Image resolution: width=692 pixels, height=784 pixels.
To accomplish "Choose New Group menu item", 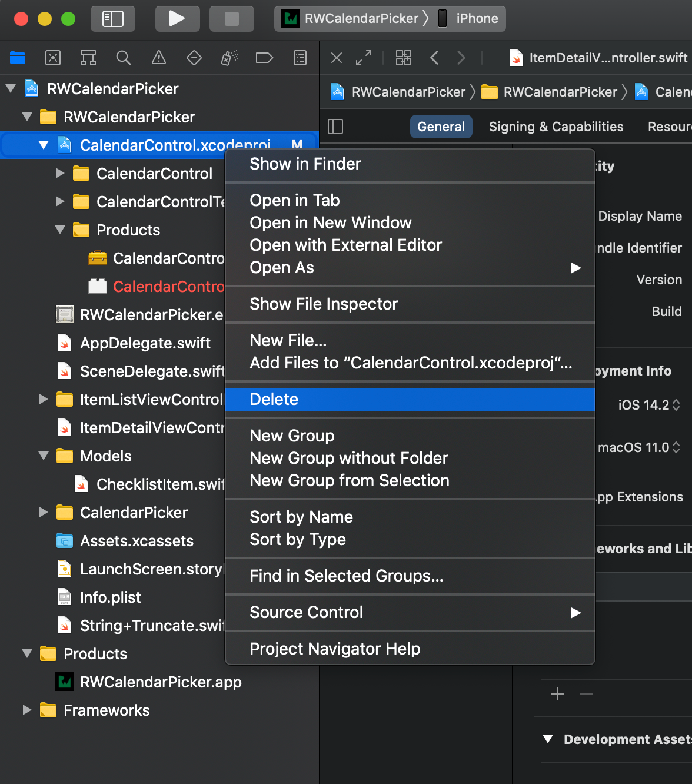I will point(410,436).
